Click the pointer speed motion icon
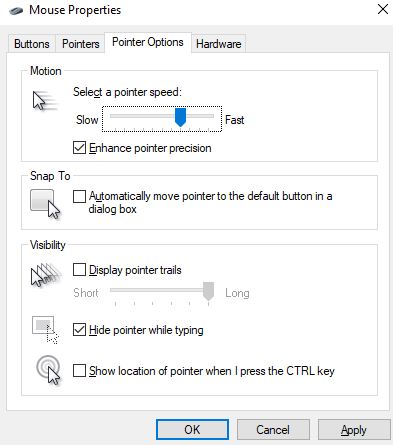 45,101
